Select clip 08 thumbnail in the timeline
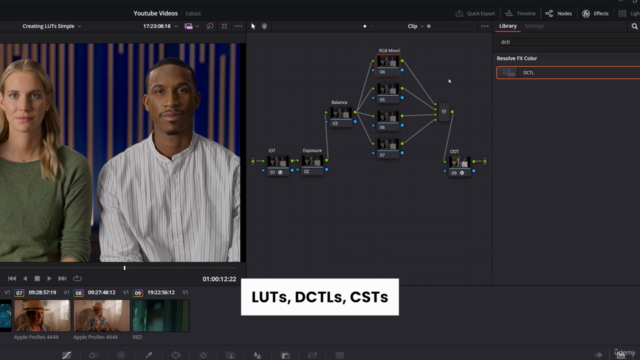This screenshot has width=640, height=360. point(102,316)
